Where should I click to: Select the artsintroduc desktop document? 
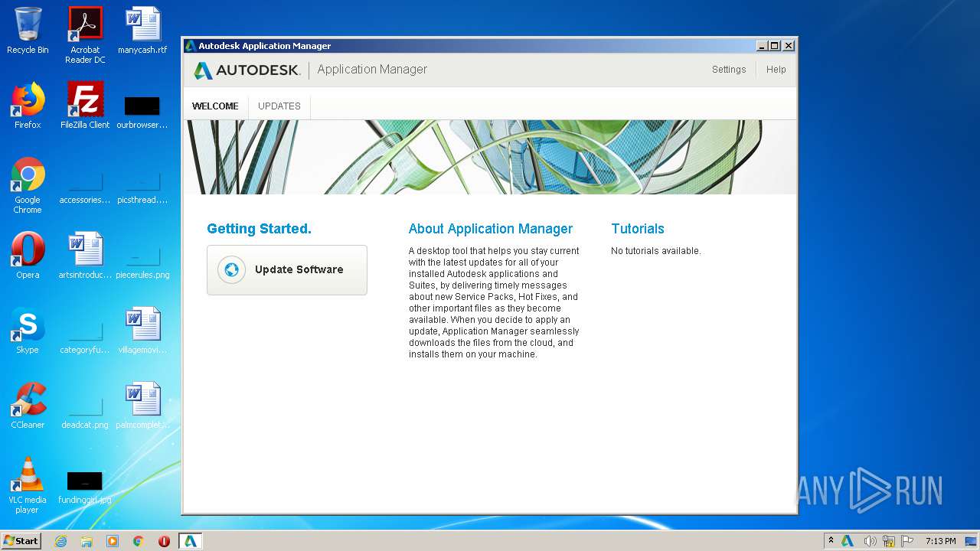click(x=85, y=256)
